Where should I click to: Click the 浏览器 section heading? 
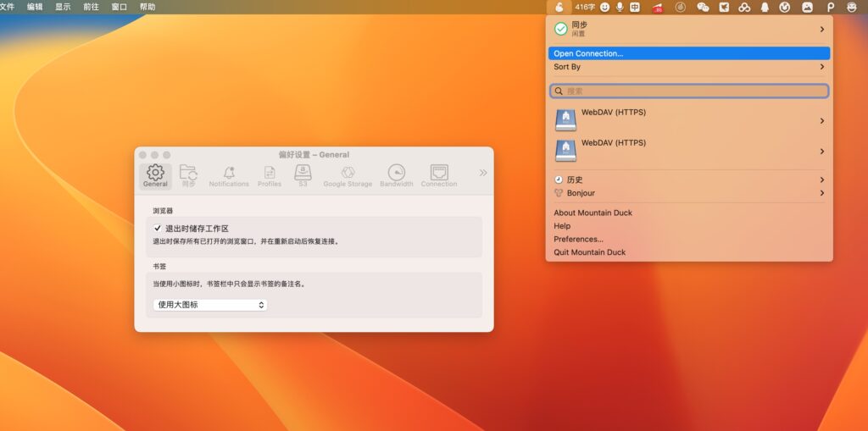pos(163,211)
